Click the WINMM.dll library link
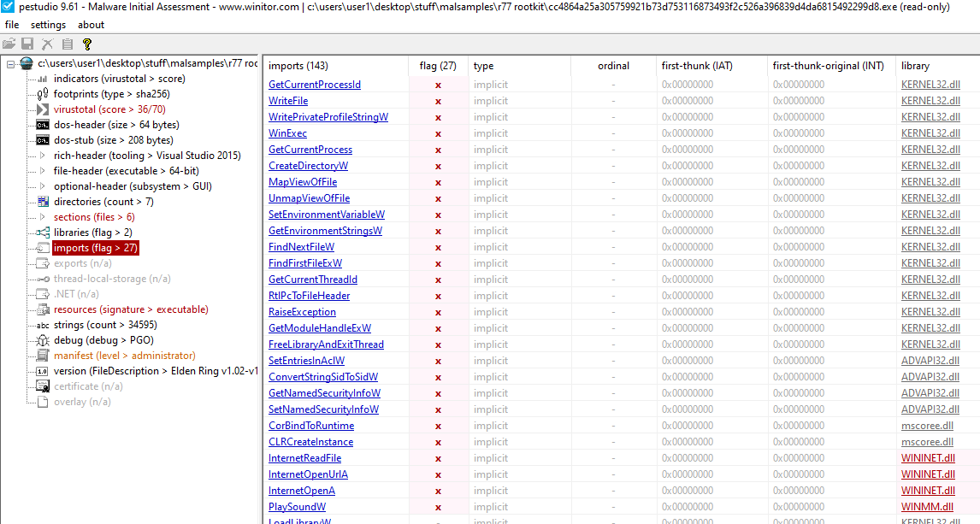This screenshot has height=524, width=980. pyautogui.click(x=927, y=507)
